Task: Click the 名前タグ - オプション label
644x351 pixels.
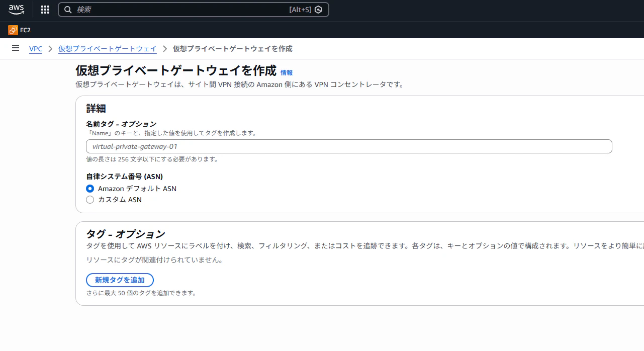Action: click(x=121, y=124)
